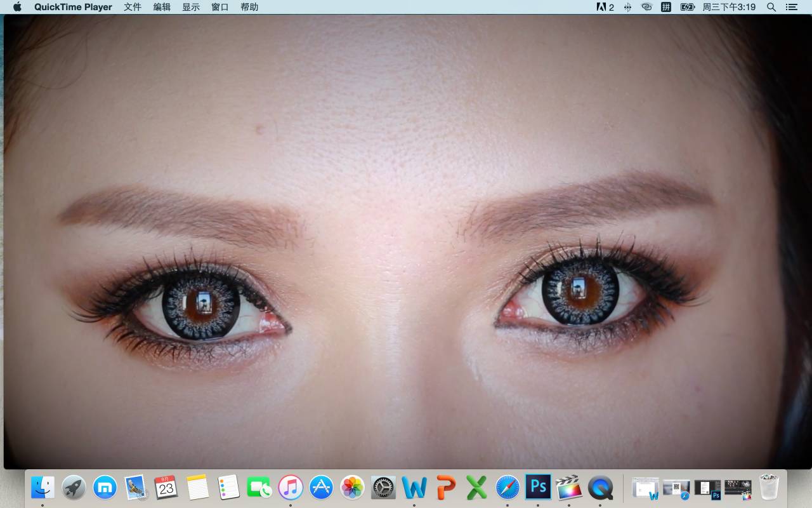Launch iTunes from the dock
812x508 pixels.
(291, 488)
